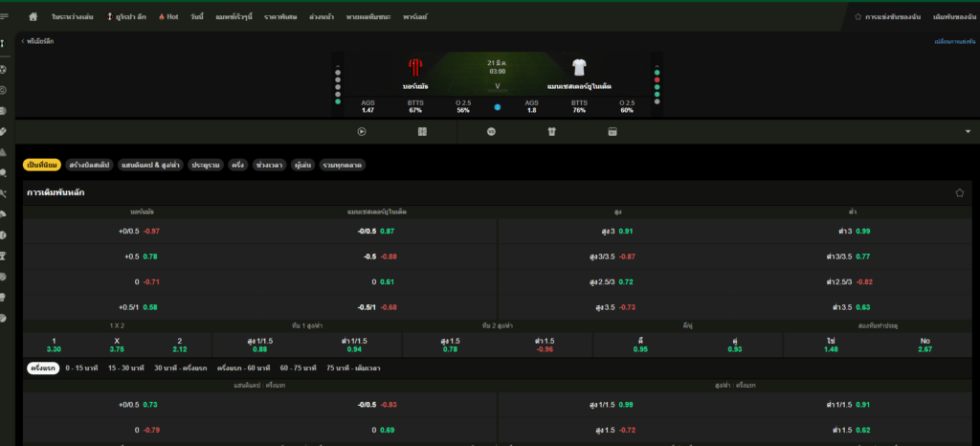
Task: Open the hamburger menu icon
Action: 5,17
